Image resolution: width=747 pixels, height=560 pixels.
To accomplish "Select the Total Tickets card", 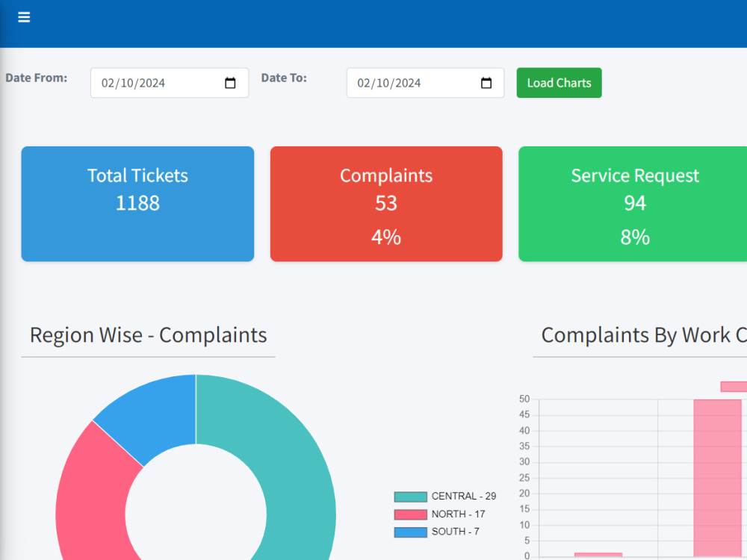I will [137, 204].
